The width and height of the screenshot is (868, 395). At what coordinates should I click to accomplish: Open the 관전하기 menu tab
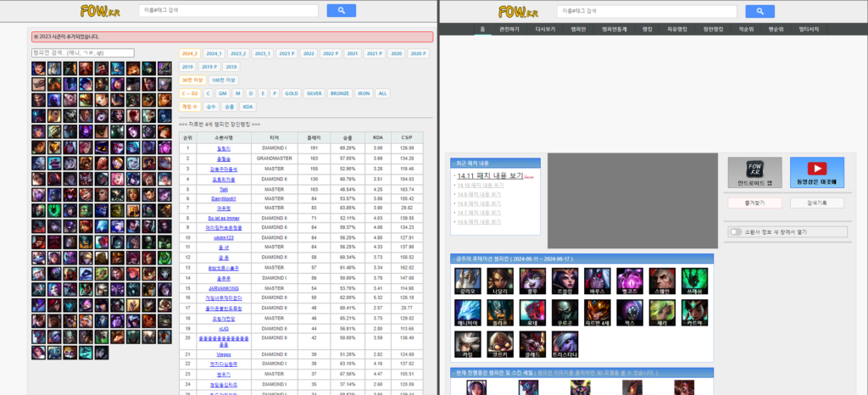[x=509, y=30]
